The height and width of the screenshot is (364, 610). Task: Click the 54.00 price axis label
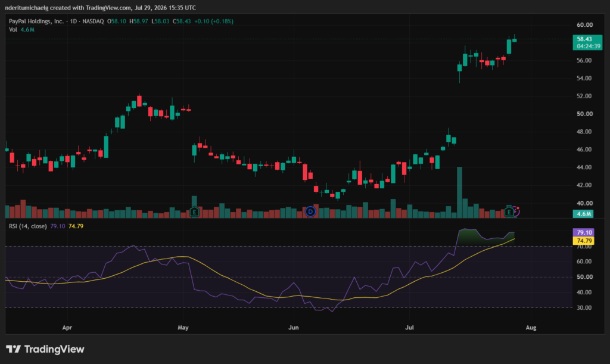pos(584,78)
